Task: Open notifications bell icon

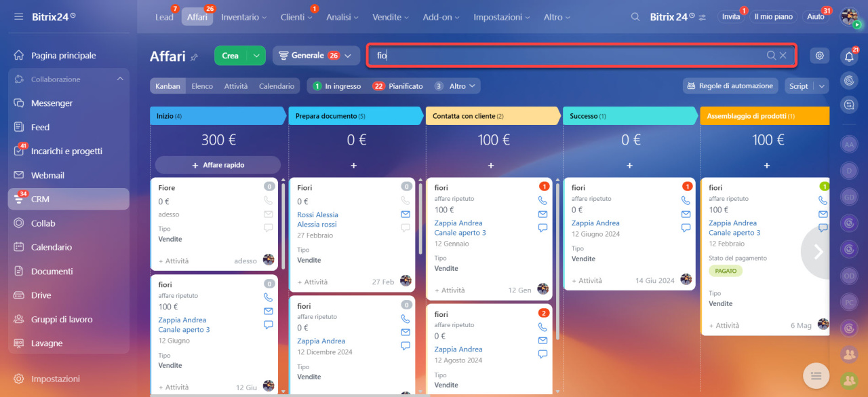Action: (849, 57)
